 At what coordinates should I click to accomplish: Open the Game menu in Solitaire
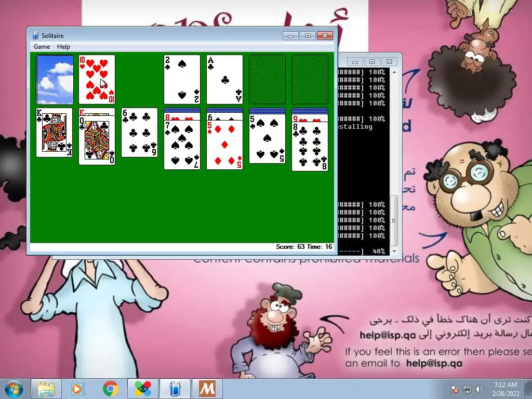42,47
